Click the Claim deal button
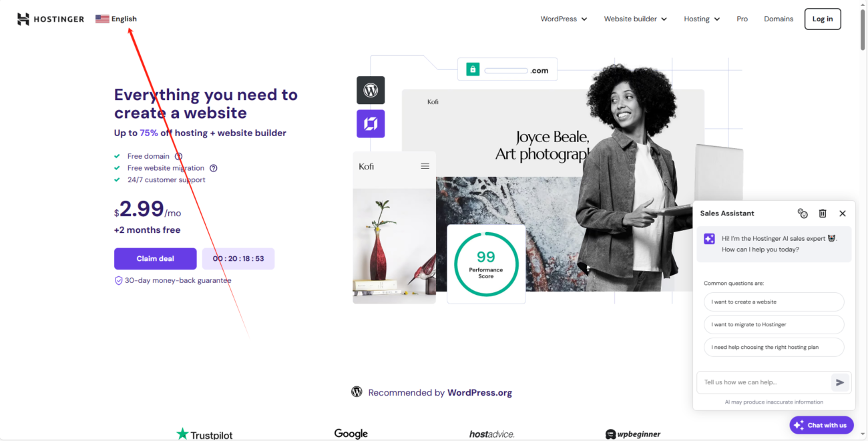 (x=156, y=259)
